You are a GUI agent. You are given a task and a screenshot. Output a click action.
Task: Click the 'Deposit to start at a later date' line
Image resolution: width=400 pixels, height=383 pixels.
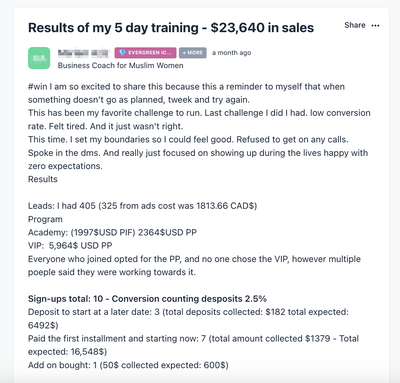[188, 318]
